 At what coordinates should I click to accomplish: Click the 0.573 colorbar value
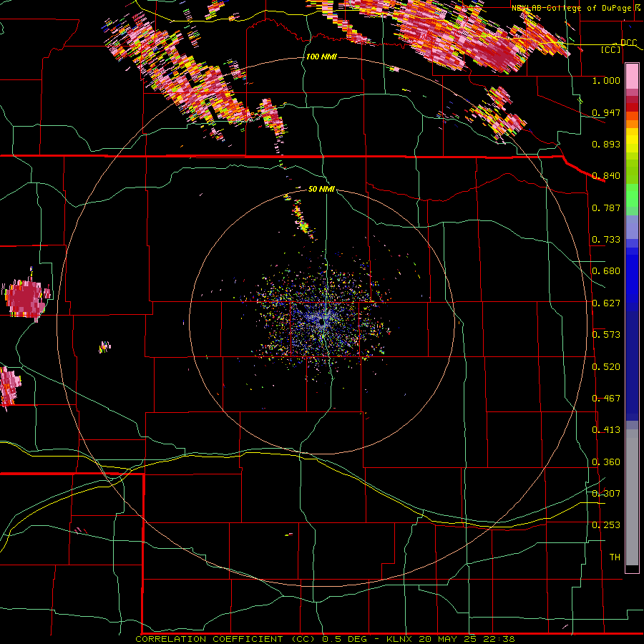[x=606, y=335]
